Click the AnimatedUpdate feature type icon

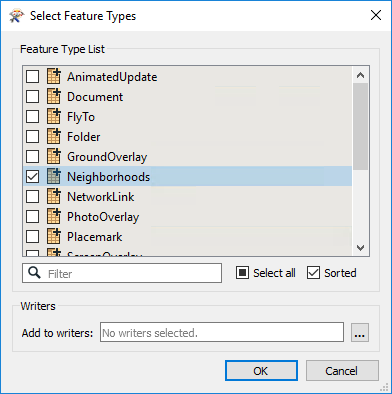[x=54, y=76]
